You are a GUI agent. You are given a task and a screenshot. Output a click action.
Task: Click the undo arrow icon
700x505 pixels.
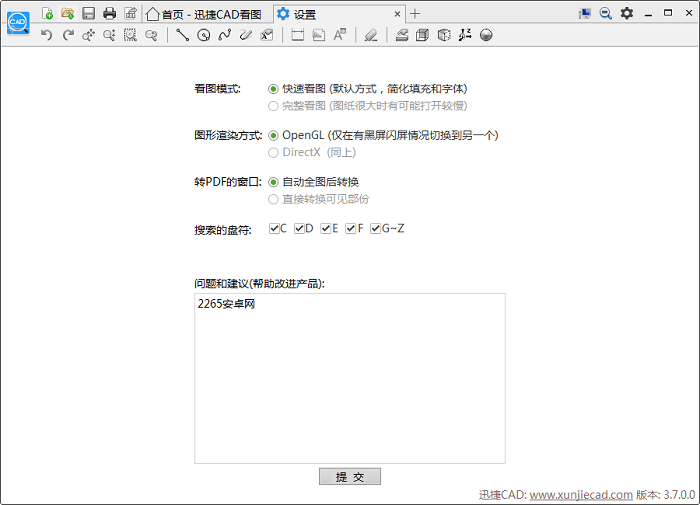[47, 35]
